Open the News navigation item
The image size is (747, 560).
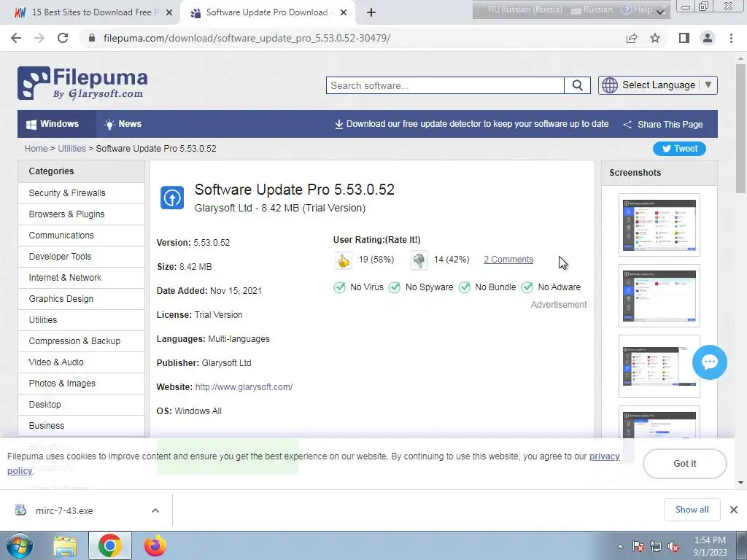123,124
